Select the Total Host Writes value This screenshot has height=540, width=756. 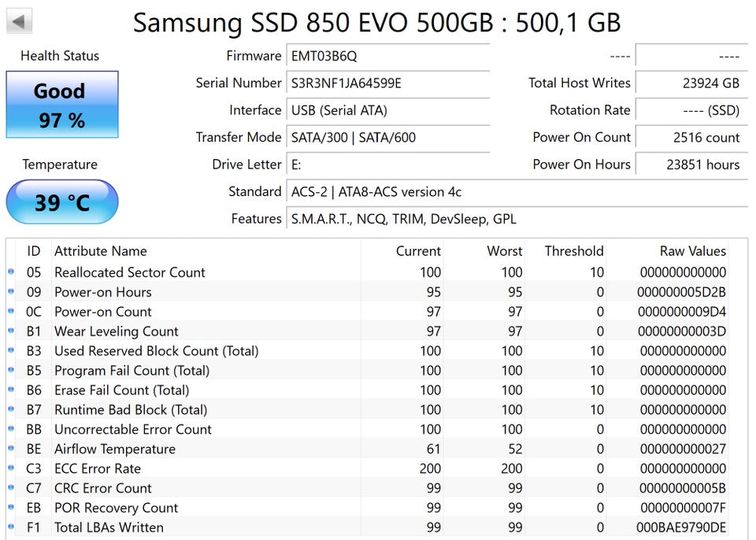pos(690,83)
